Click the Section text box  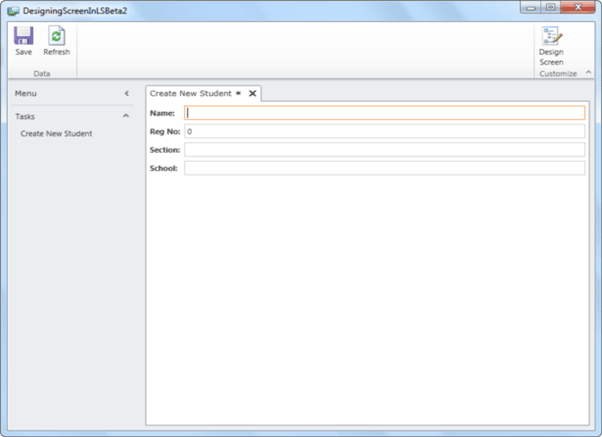[385, 150]
